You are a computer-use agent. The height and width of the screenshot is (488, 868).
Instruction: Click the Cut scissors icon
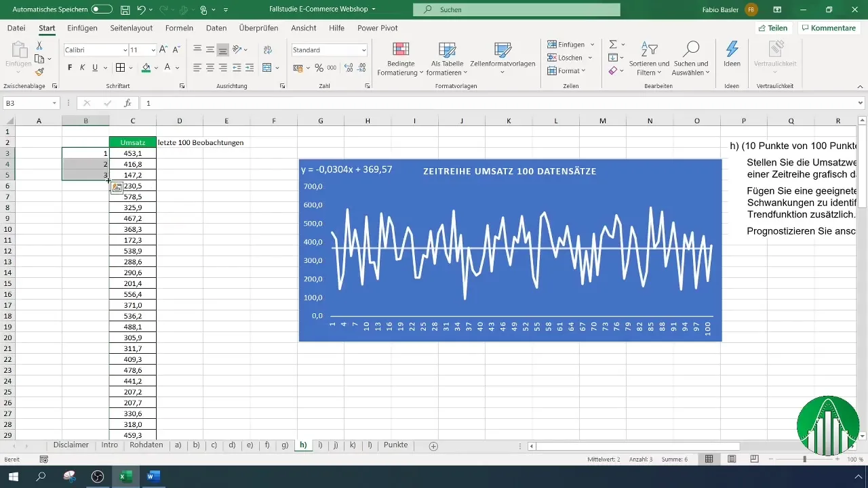[x=39, y=45]
